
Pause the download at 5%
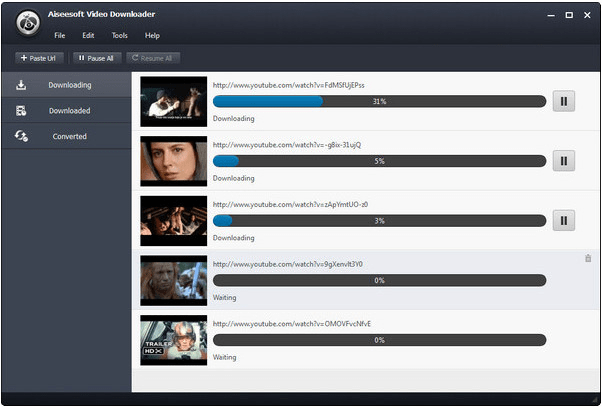coord(564,161)
